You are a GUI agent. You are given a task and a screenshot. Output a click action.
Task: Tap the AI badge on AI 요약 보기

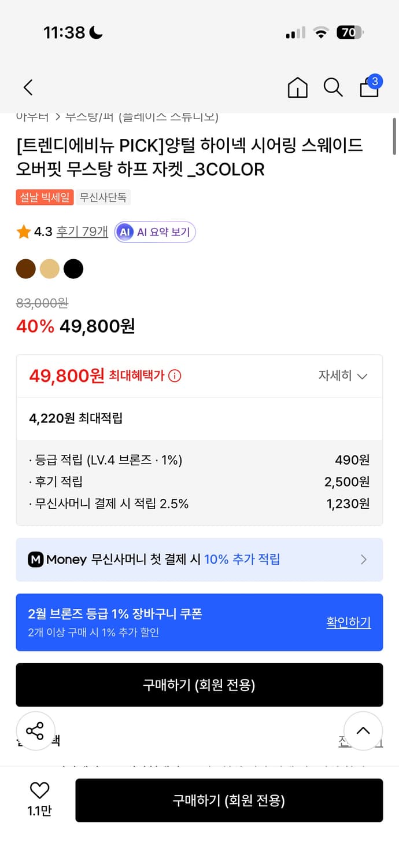coord(125,232)
